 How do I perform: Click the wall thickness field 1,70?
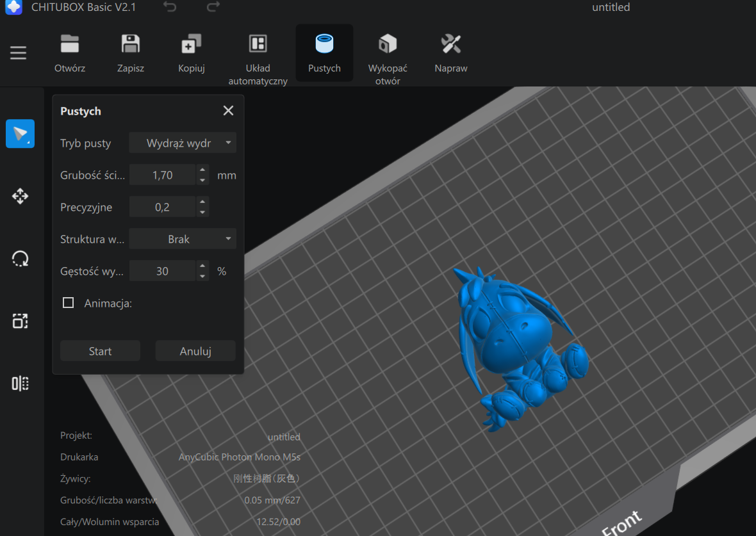click(163, 175)
